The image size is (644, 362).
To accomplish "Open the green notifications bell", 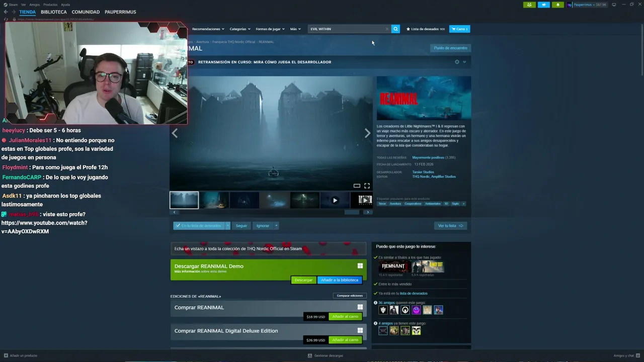I will coord(557,5).
